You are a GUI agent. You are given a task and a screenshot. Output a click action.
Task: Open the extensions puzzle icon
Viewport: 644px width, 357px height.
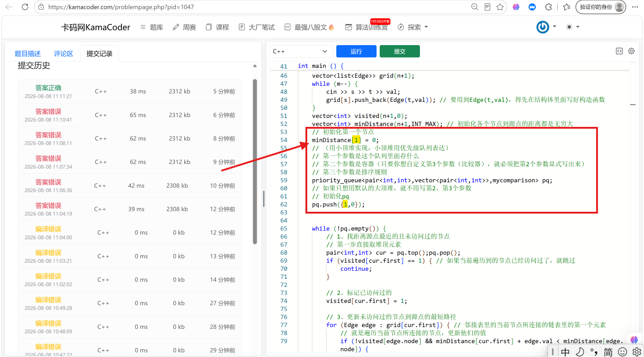pyautogui.click(x=548, y=7)
